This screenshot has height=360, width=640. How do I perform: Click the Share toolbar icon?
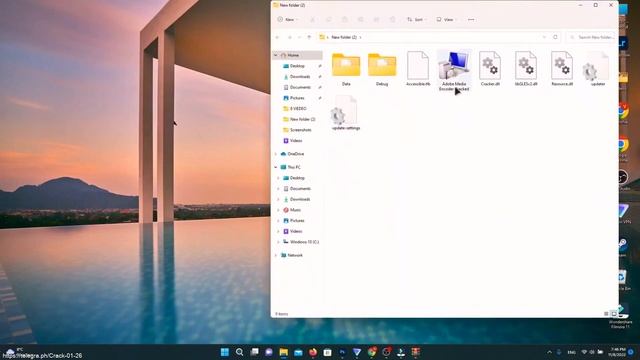tap(376, 20)
